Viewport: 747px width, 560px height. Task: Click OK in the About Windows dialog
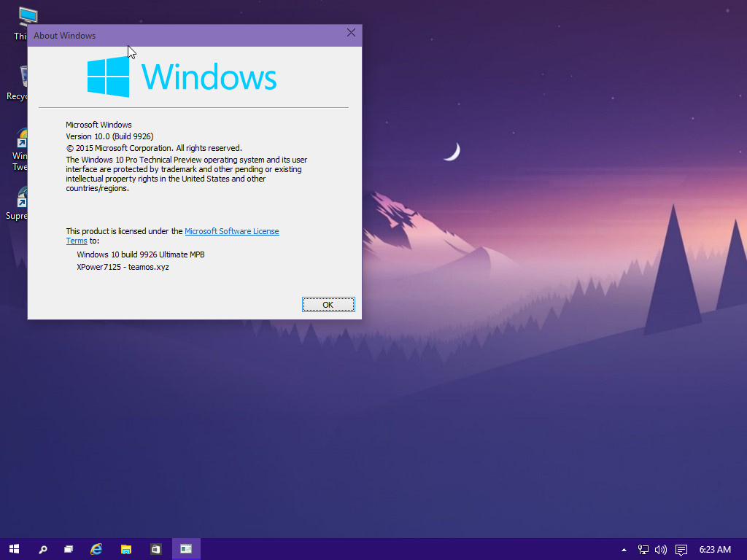point(328,305)
